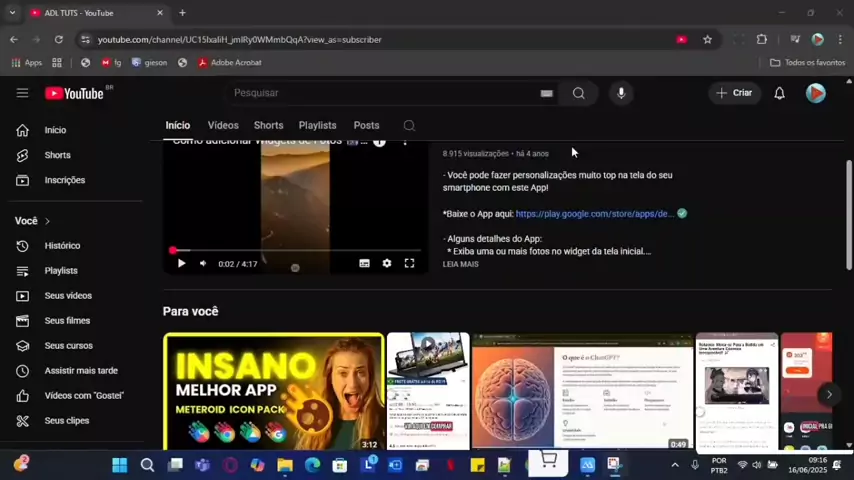Click the search magnifier button
The image size is (854, 480).
coord(578,93)
